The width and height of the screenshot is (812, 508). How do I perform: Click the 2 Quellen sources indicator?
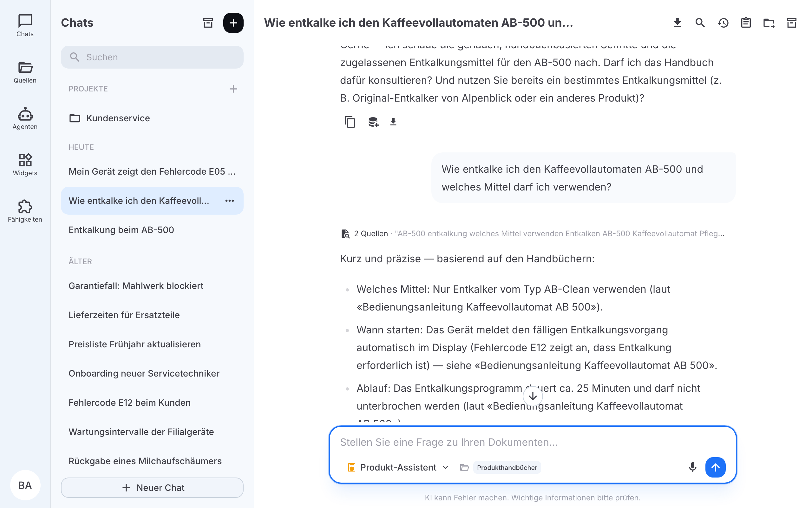364,233
